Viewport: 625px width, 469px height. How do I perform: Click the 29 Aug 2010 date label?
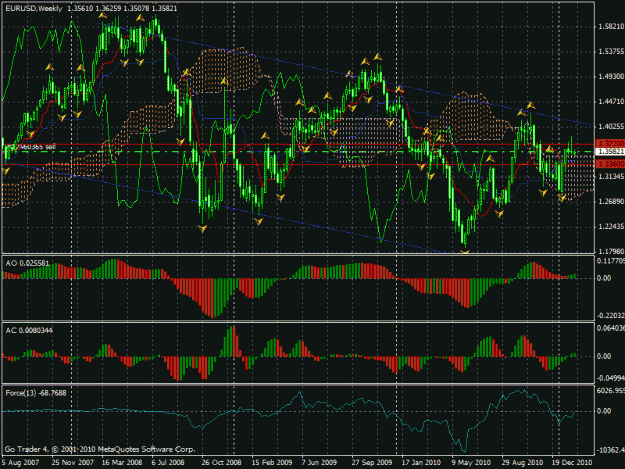522,463
